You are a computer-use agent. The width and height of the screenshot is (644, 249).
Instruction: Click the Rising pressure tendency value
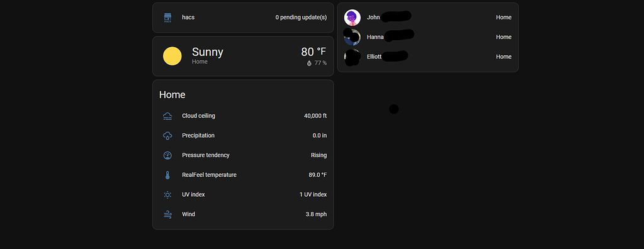pyautogui.click(x=319, y=155)
